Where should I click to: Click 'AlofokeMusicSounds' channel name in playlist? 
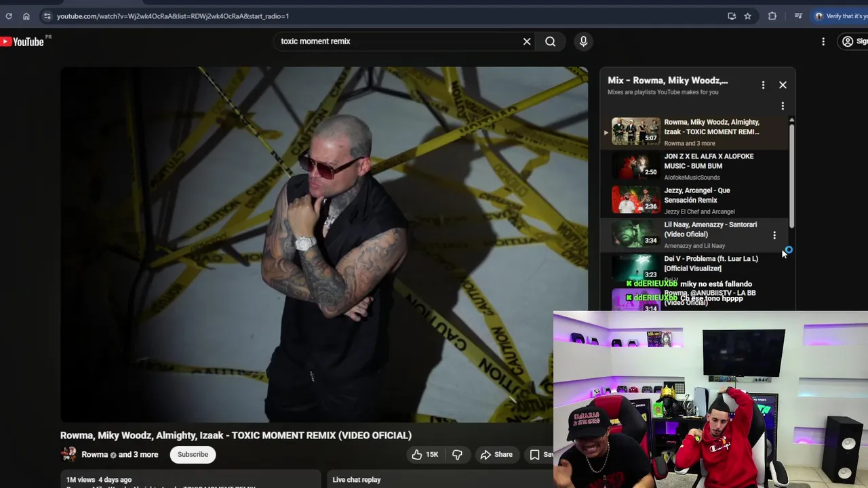692,178
